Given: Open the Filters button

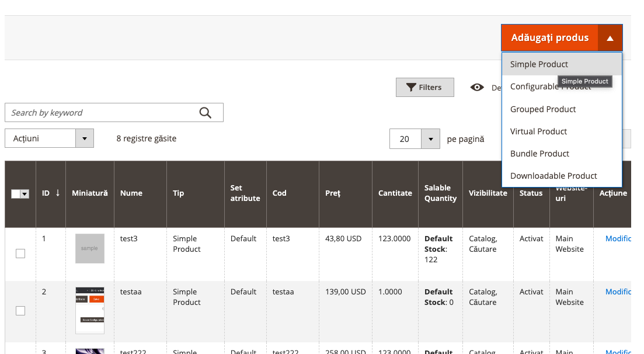Looking at the screenshot, I should [x=425, y=87].
